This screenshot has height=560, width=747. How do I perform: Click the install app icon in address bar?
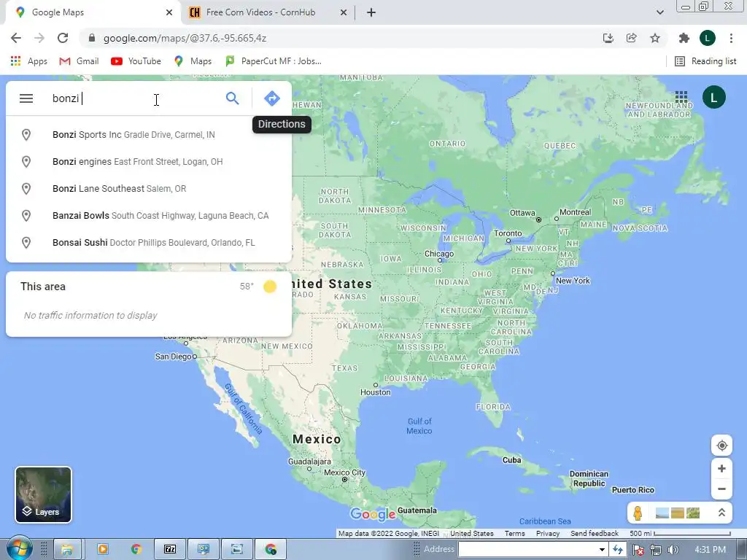[608, 38]
